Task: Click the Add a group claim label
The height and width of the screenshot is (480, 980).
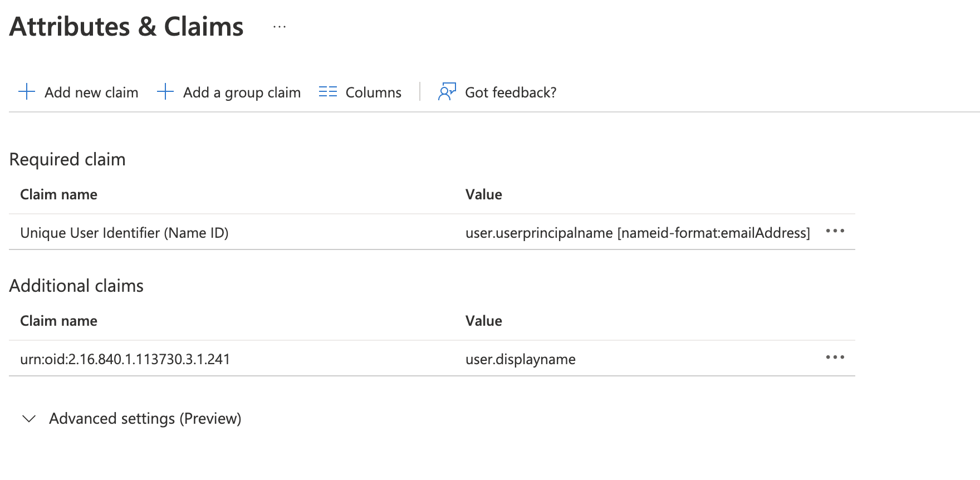Action: tap(242, 93)
